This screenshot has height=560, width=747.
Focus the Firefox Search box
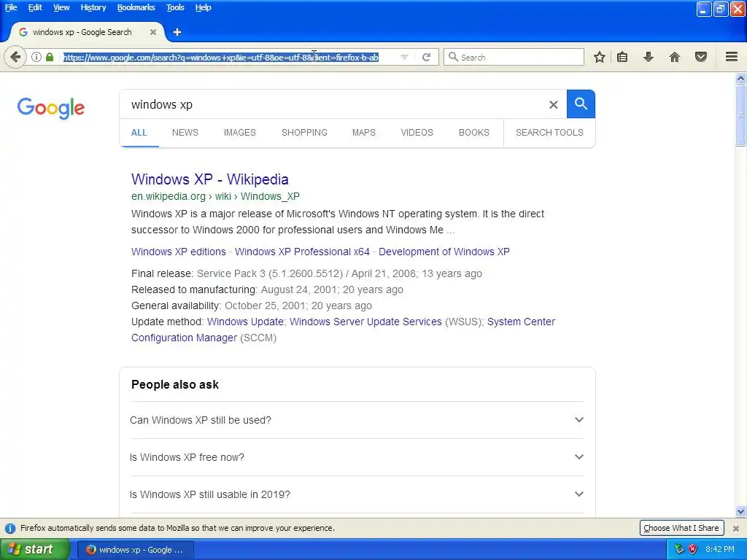(514, 57)
